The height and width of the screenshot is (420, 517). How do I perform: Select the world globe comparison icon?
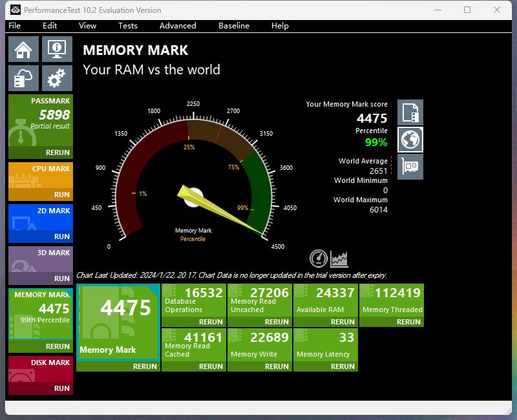tap(410, 140)
